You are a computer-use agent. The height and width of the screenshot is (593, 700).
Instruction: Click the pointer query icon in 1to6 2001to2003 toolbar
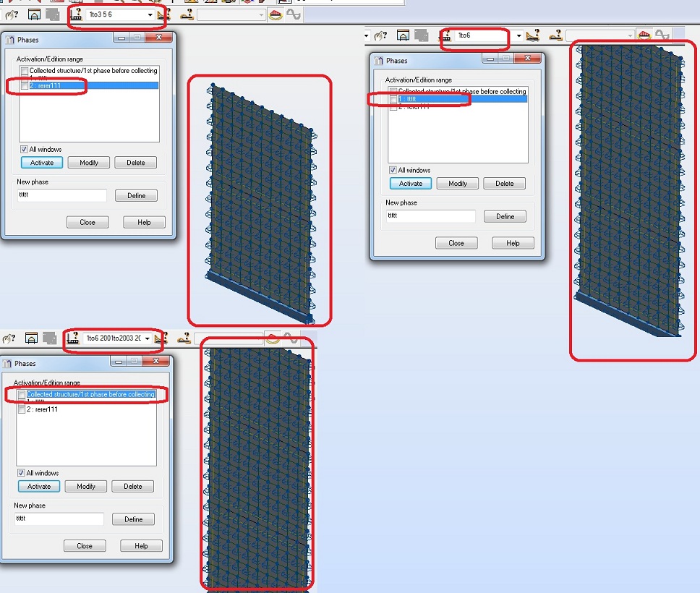coord(9,338)
